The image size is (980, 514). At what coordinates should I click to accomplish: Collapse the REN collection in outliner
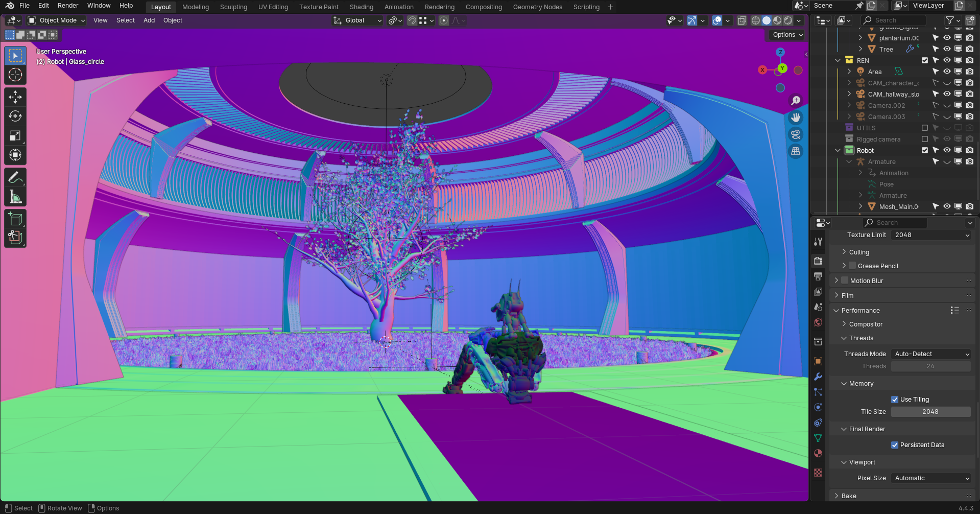tap(838, 60)
